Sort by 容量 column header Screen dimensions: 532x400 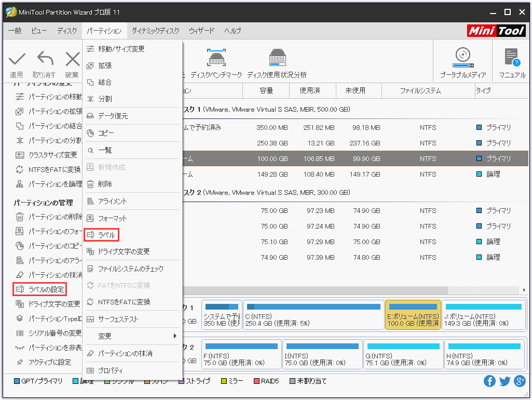266,91
